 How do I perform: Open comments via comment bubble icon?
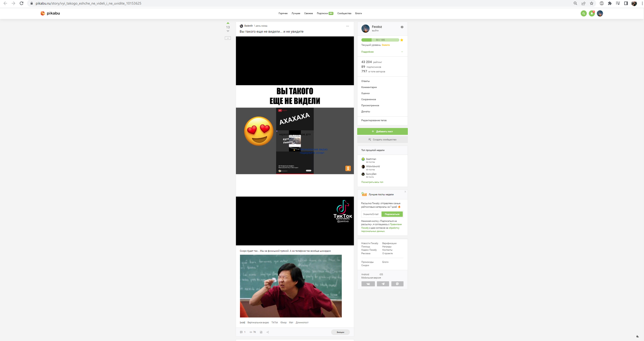[x=241, y=332]
